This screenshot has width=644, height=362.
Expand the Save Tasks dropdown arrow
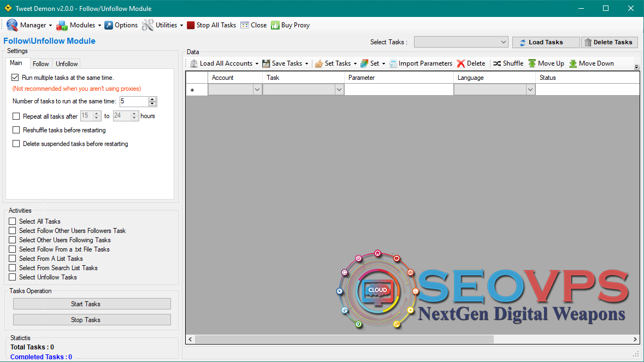tap(306, 64)
